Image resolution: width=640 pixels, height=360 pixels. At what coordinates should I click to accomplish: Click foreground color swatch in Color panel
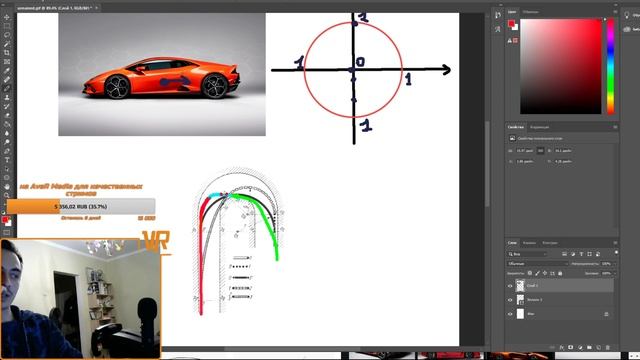[x=511, y=24]
